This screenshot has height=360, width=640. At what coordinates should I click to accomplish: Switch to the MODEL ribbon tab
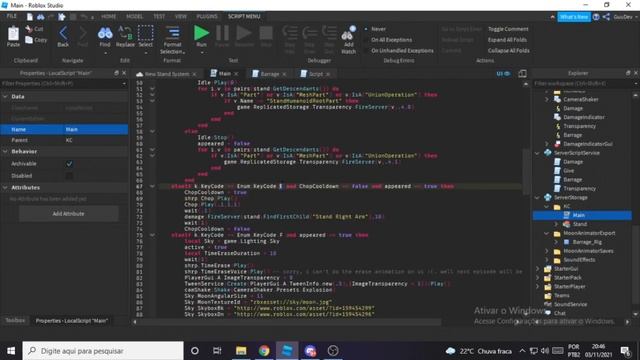[134, 16]
